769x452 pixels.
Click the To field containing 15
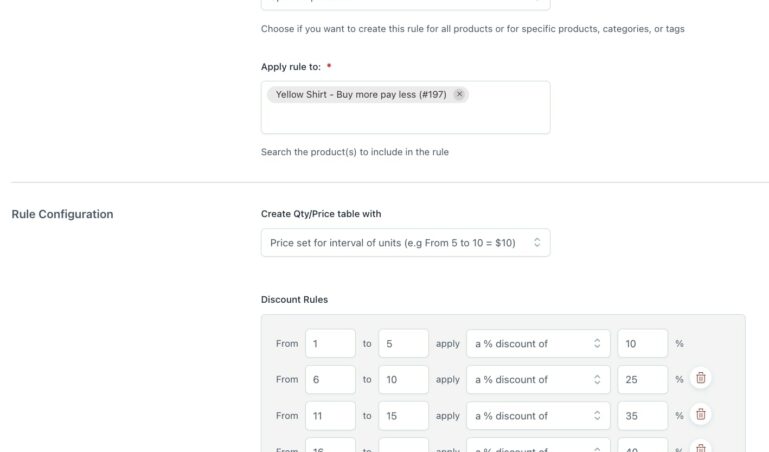403,415
